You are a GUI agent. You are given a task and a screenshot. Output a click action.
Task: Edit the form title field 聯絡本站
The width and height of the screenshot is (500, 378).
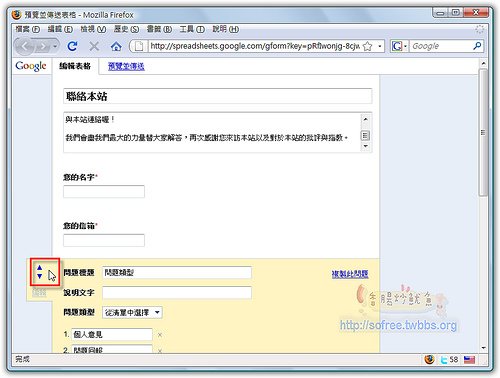pyautogui.click(x=218, y=96)
